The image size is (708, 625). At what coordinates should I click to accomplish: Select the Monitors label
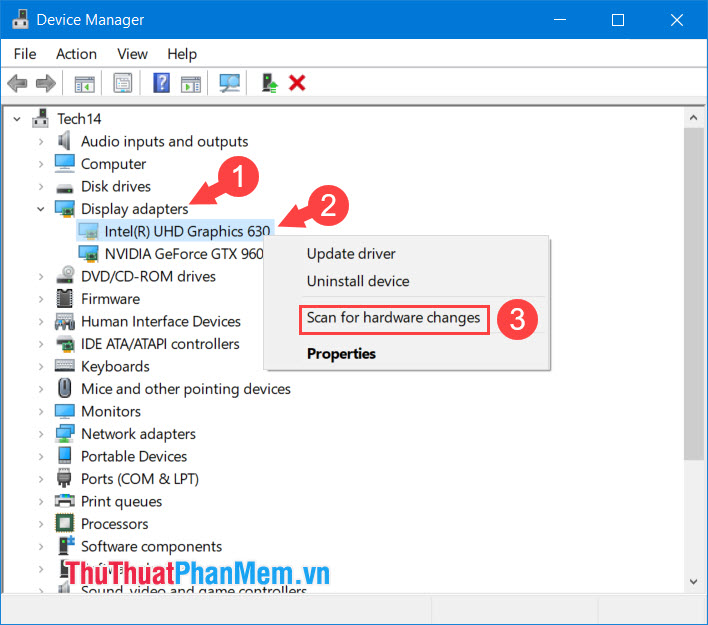(111, 411)
